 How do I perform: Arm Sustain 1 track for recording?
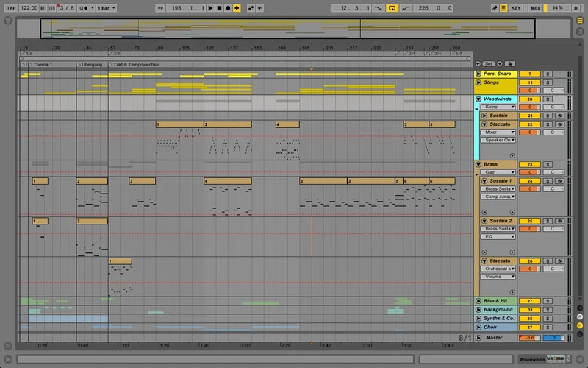(x=559, y=181)
